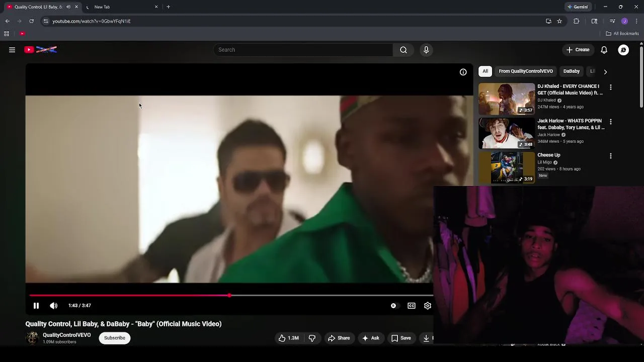This screenshot has width=644, height=362.
Task: Reload the current page
Action: 31,21
